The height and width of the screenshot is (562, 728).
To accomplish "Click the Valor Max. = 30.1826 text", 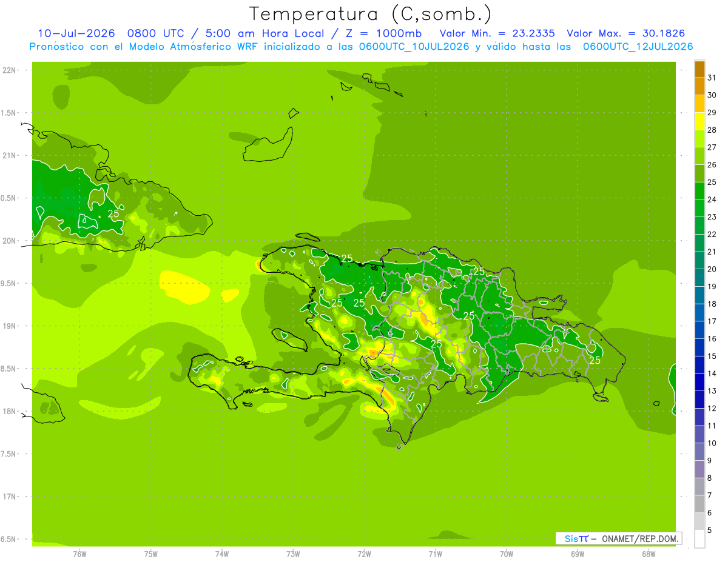I will 626,33.
